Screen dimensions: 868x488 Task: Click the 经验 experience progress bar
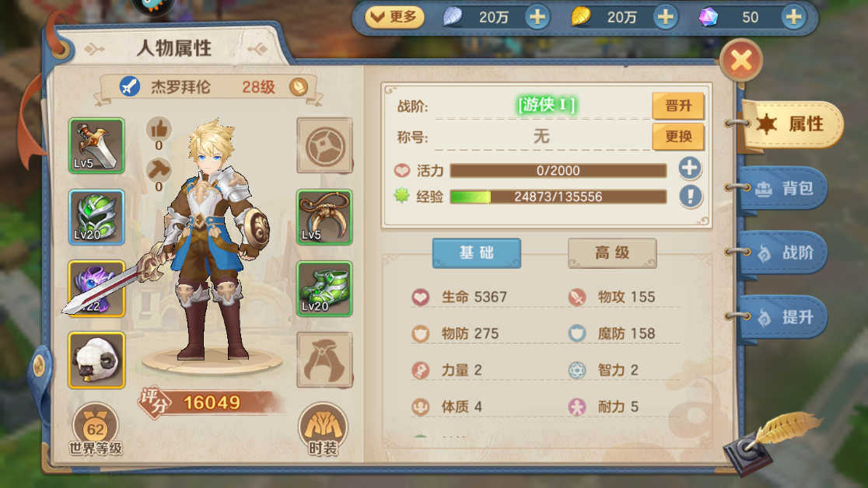click(558, 197)
